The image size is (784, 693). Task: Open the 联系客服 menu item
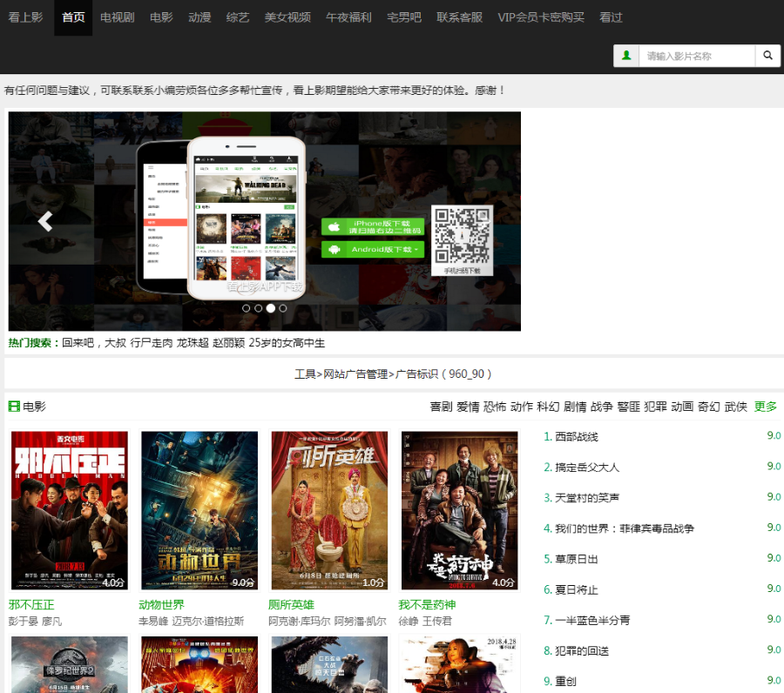point(459,17)
